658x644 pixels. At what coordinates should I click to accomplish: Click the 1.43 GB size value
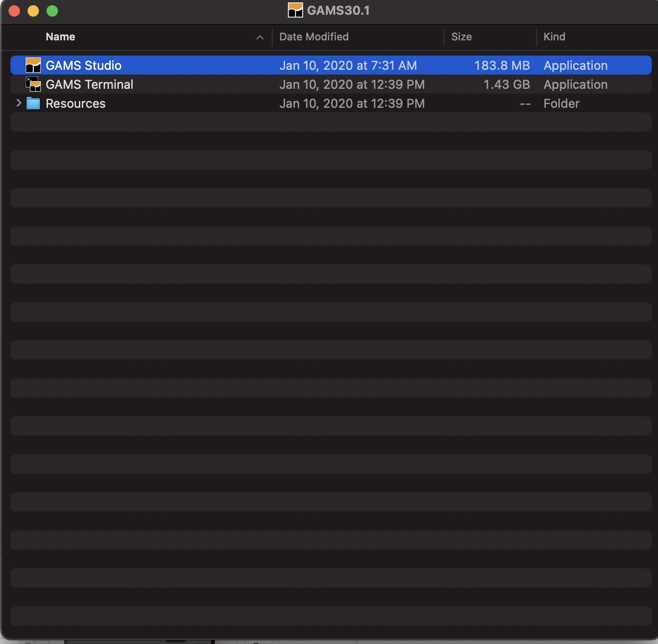point(506,84)
